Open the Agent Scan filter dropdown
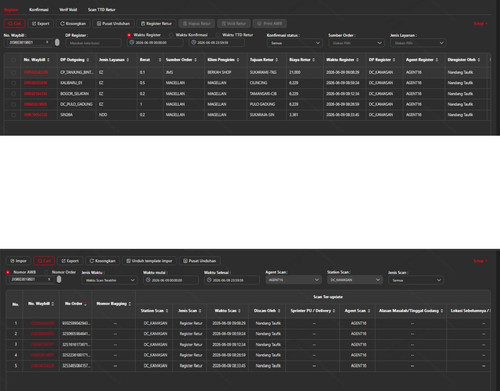Viewport: 500px width, 391px height. pos(293,280)
